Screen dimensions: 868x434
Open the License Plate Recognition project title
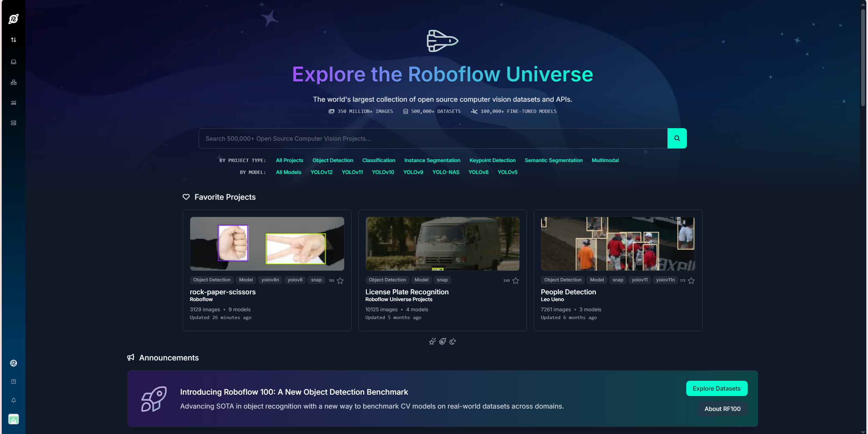click(407, 292)
